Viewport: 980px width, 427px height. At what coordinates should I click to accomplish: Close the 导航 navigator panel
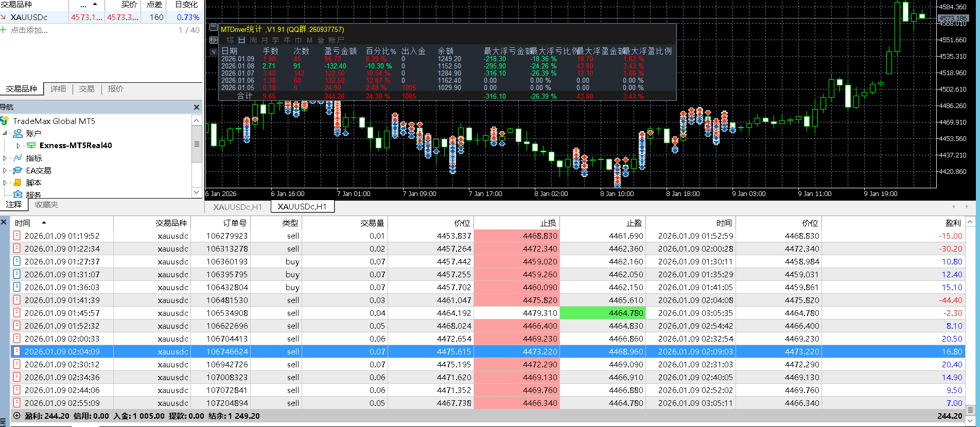[196, 107]
